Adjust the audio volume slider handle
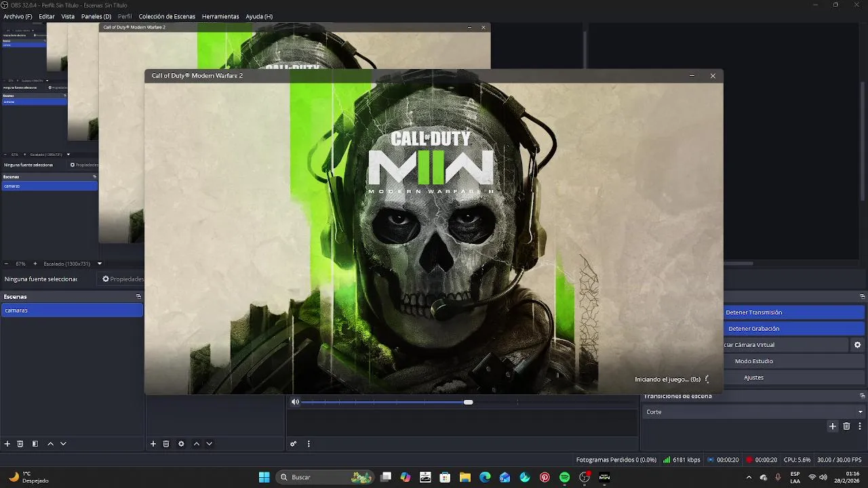This screenshot has width=868, height=488. pyautogui.click(x=468, y=402)
